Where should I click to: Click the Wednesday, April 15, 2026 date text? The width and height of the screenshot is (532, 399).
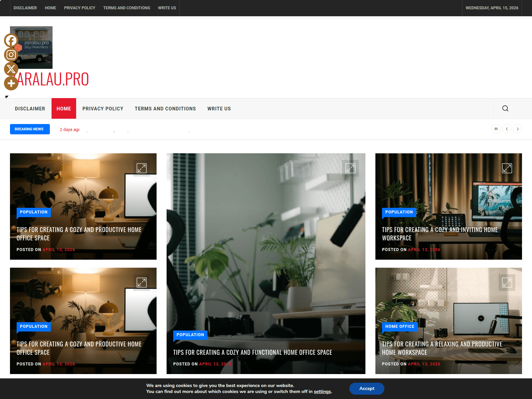492,8
